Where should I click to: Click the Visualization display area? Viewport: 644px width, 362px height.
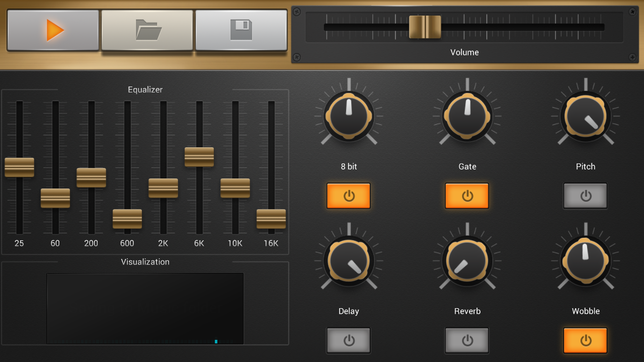click(145, 309)
